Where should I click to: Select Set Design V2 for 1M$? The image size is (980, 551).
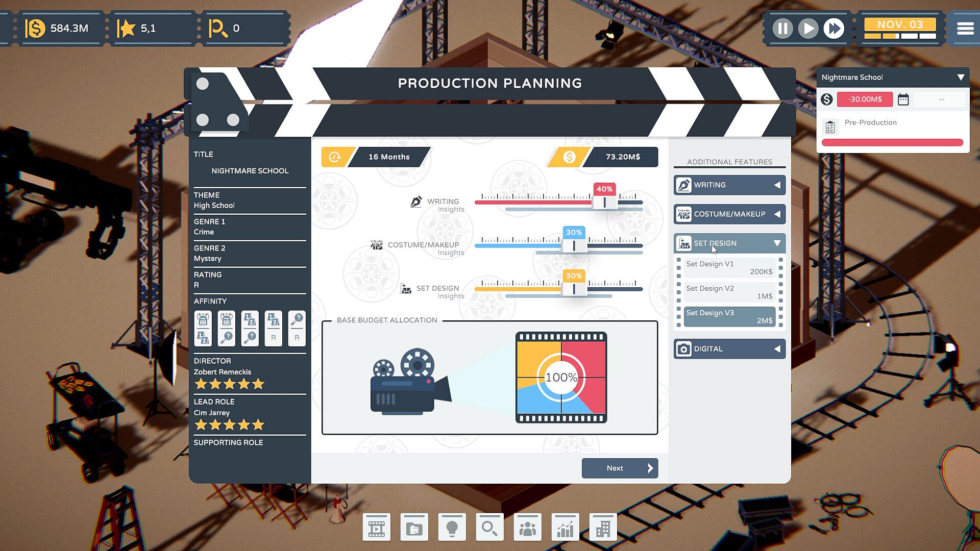[x=729, y=292]
